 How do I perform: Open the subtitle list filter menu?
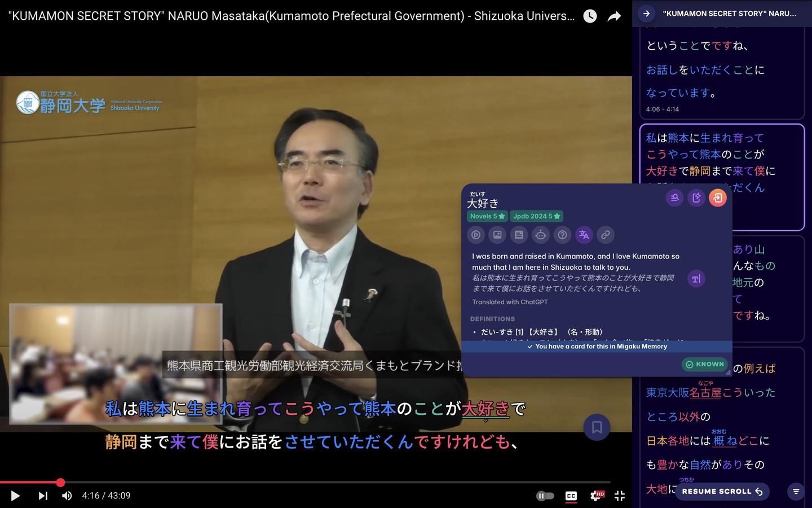[x=796, y=491]
